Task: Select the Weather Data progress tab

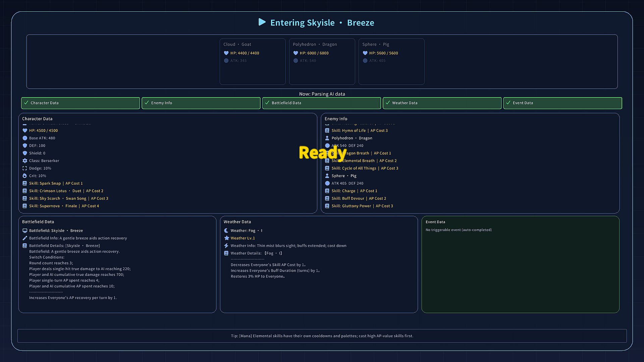Action: [442, 103]
